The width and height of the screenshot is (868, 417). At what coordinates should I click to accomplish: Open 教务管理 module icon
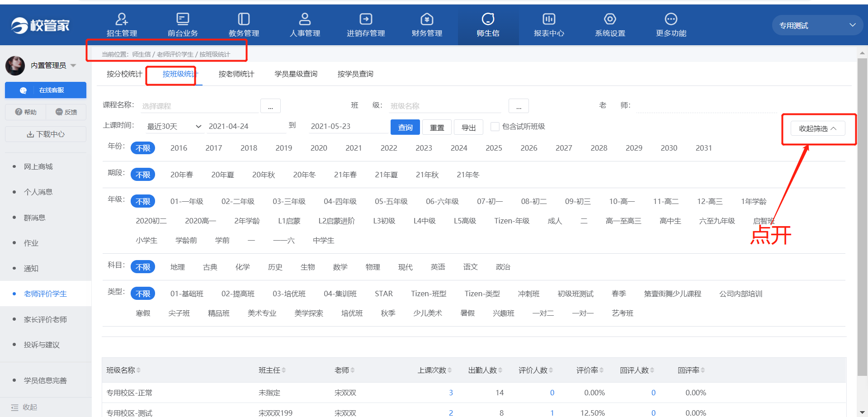pos(244,19)
